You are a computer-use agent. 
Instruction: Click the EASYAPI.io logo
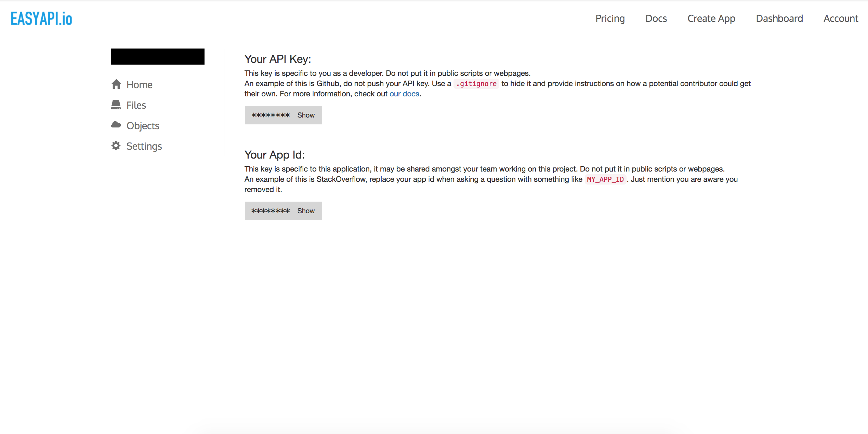coord(41,18)
